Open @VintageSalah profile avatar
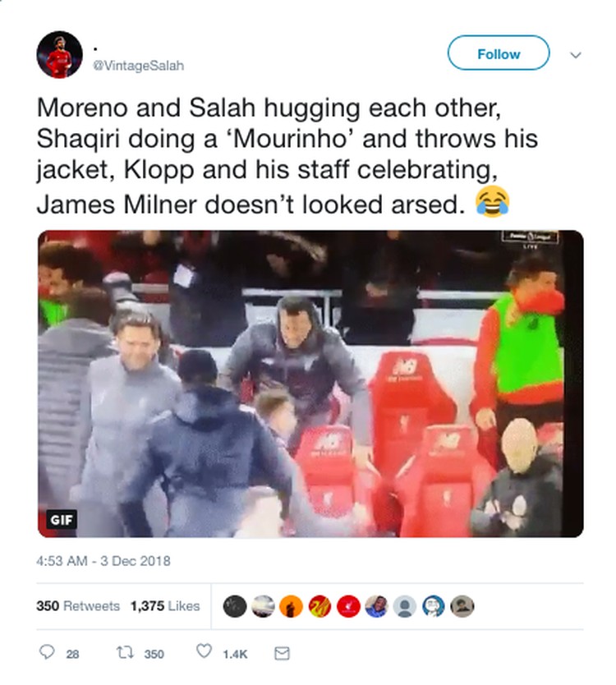The height and width of the screenshot is (685, 616). tap(59, 55)
